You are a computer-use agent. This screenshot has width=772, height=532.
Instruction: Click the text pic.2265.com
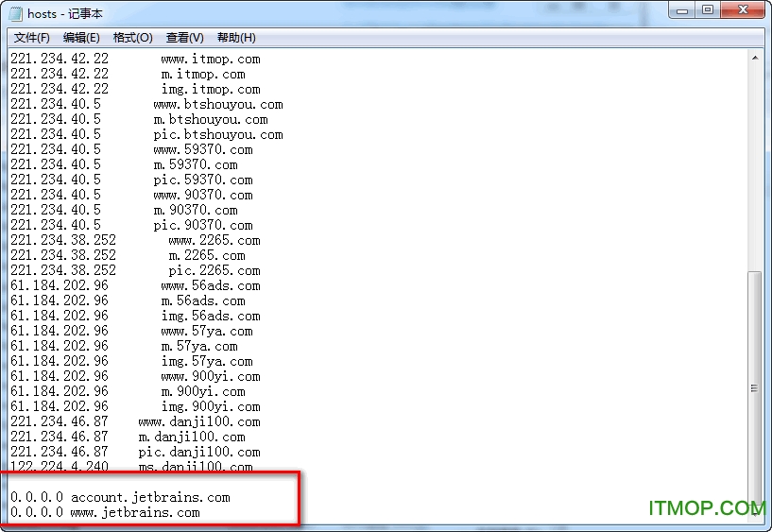tap(214, 270)
